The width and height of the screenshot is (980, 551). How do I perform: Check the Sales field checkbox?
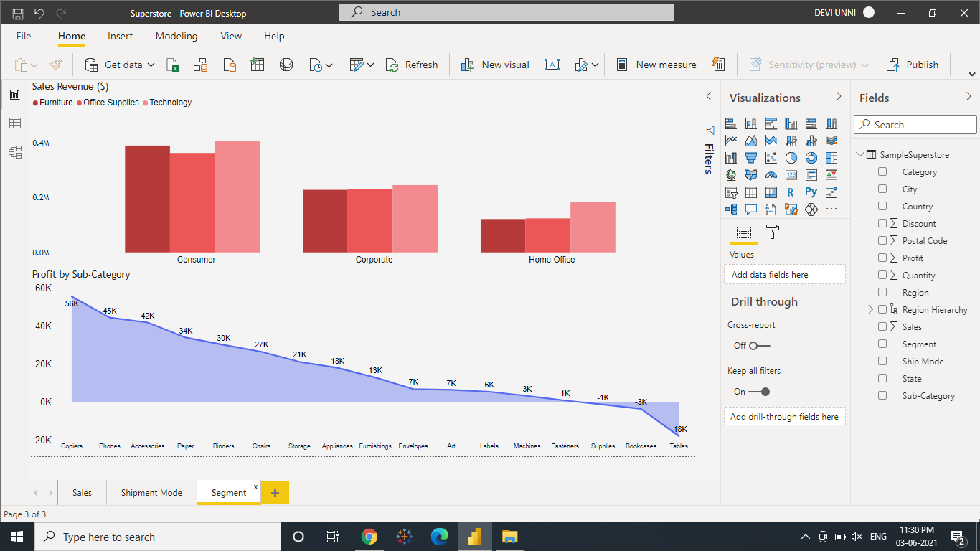882,326
